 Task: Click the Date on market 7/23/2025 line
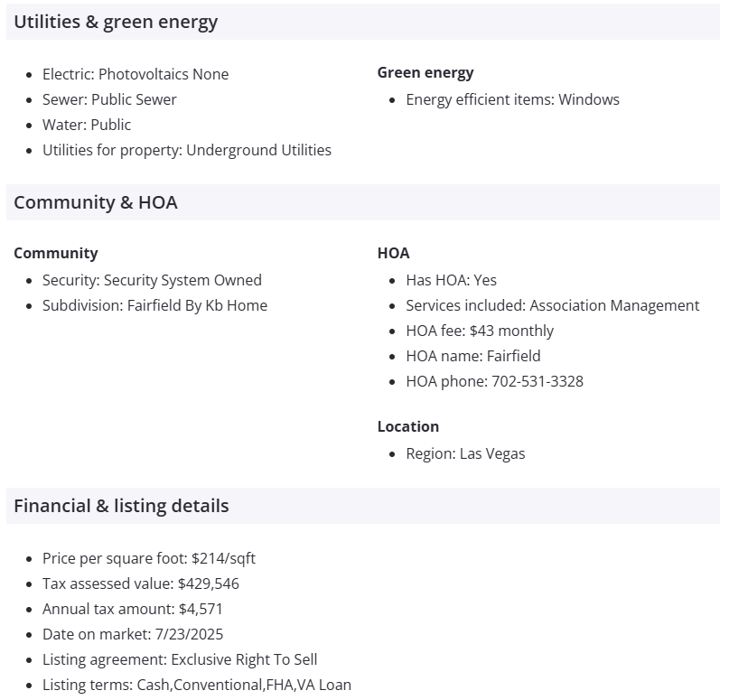(133, 634)
